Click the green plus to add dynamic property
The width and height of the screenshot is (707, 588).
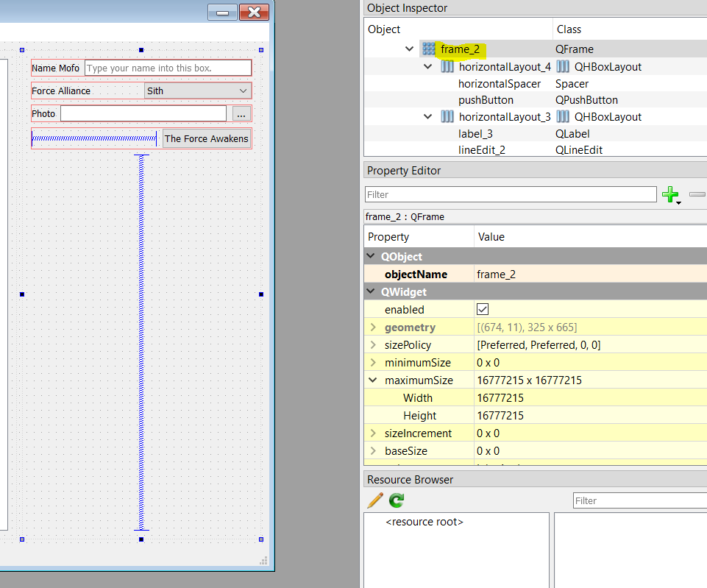point(671,194)
